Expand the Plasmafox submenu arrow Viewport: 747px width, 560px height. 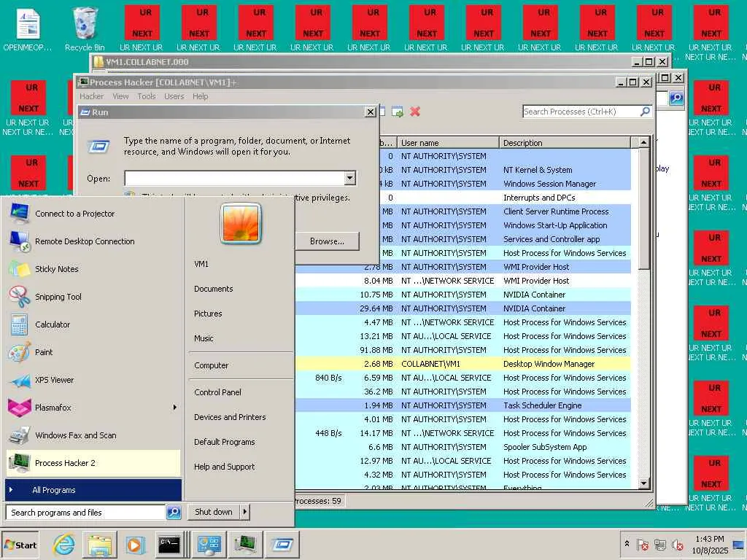175,408
